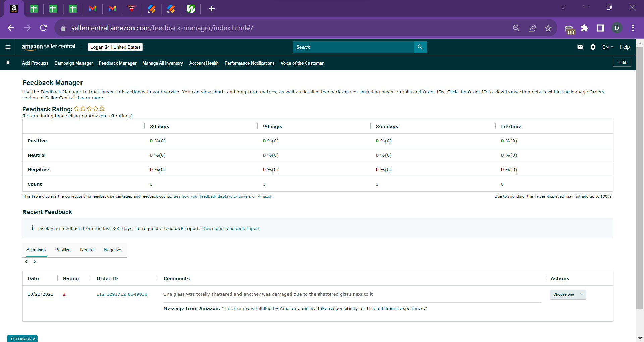Click See how your feedback displays link
The image size is (644, 342).
(223, 197)
